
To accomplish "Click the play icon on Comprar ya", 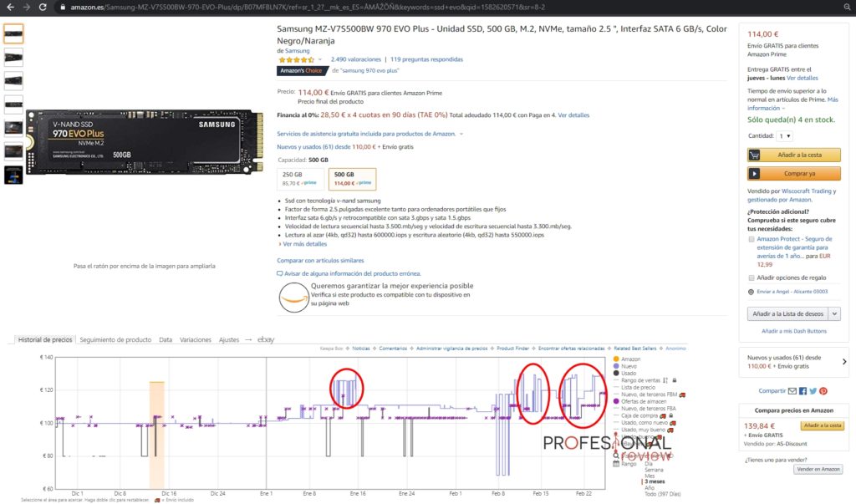I will [755, 174].
